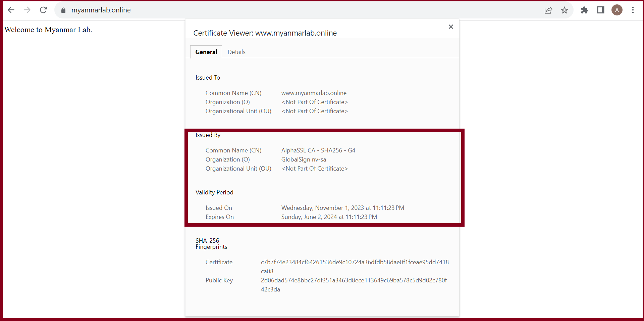Reload the myanmarlab.online page

[43, 10]
